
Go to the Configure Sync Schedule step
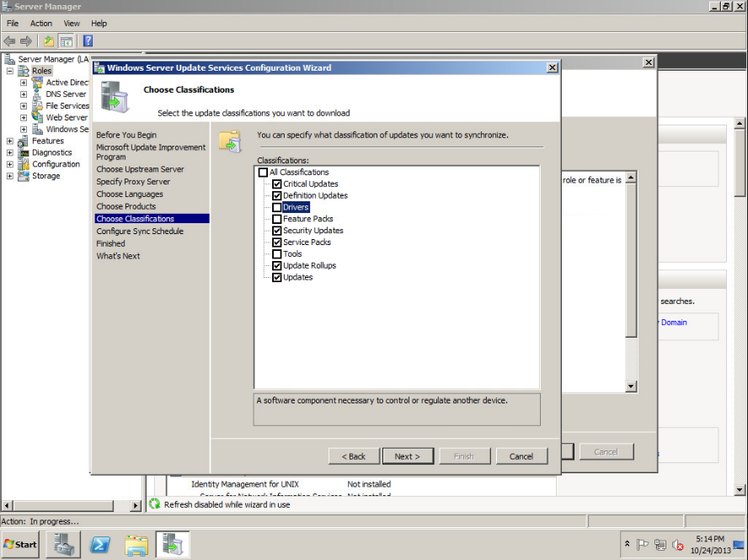click(140, 232)
